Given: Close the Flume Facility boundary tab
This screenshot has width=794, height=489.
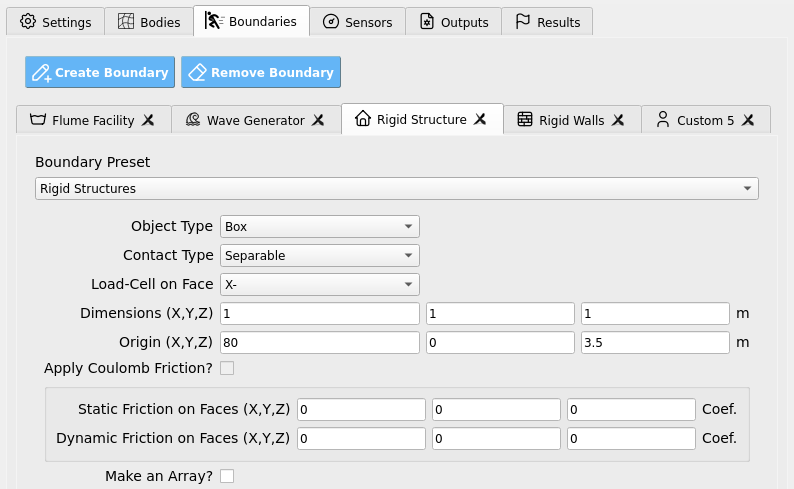Looking at the screenshot, I should pyautogui.click(x=148, y=120).
